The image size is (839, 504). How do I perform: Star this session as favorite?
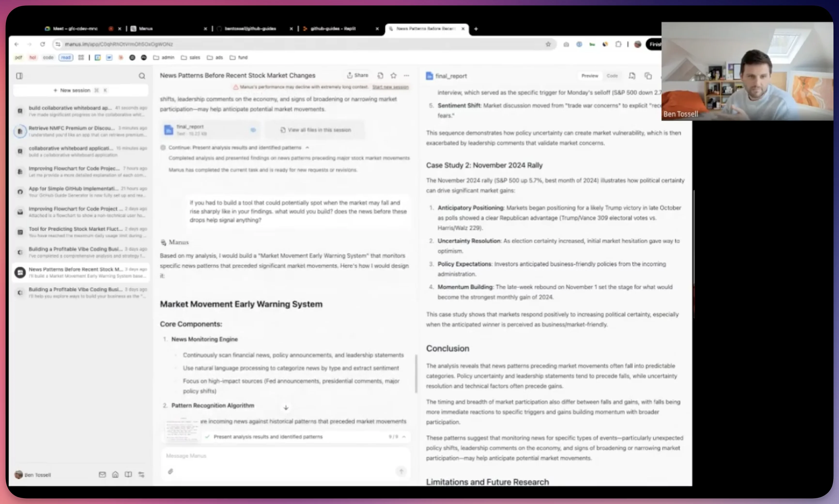(393, 75)
